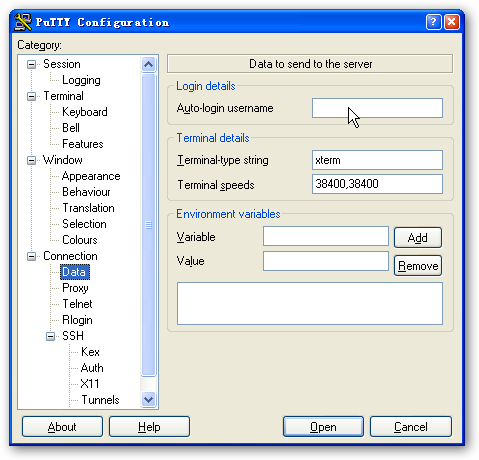479x460 pixels.
Task: Click the question mark help button in title bar
Action: point(433,22)
